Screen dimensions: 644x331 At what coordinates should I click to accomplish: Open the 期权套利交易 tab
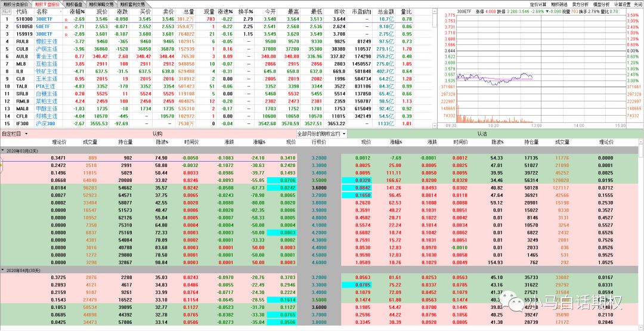(x=132, y=4)
